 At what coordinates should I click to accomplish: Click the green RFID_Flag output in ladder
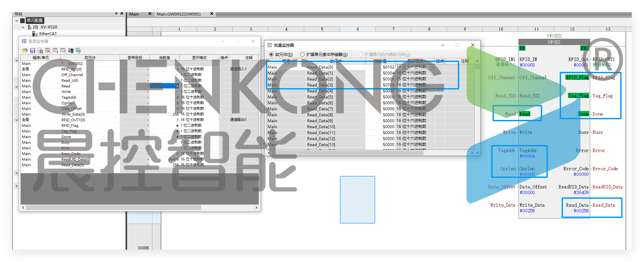(x=577, y=78)
